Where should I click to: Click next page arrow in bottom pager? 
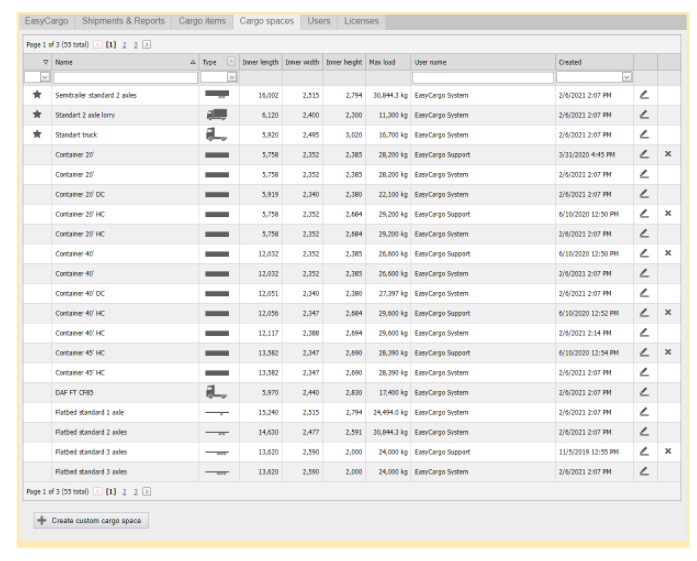[x=147, y=492]
